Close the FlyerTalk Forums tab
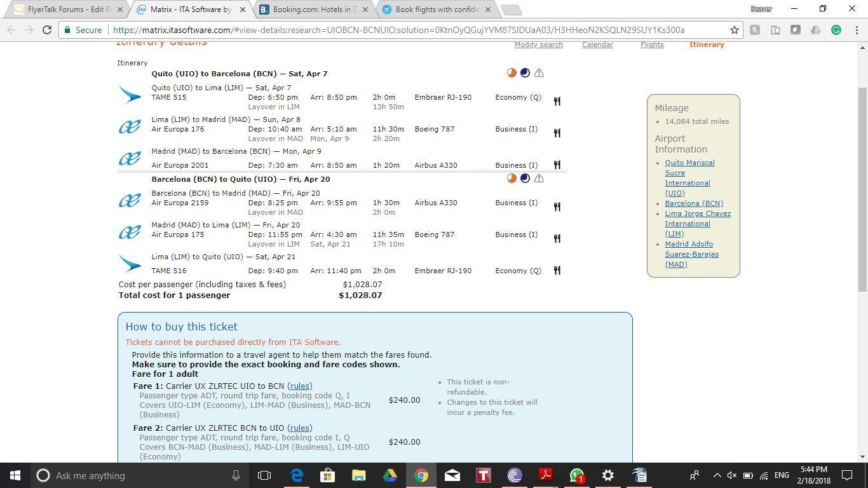 click(x=120, y=10)
